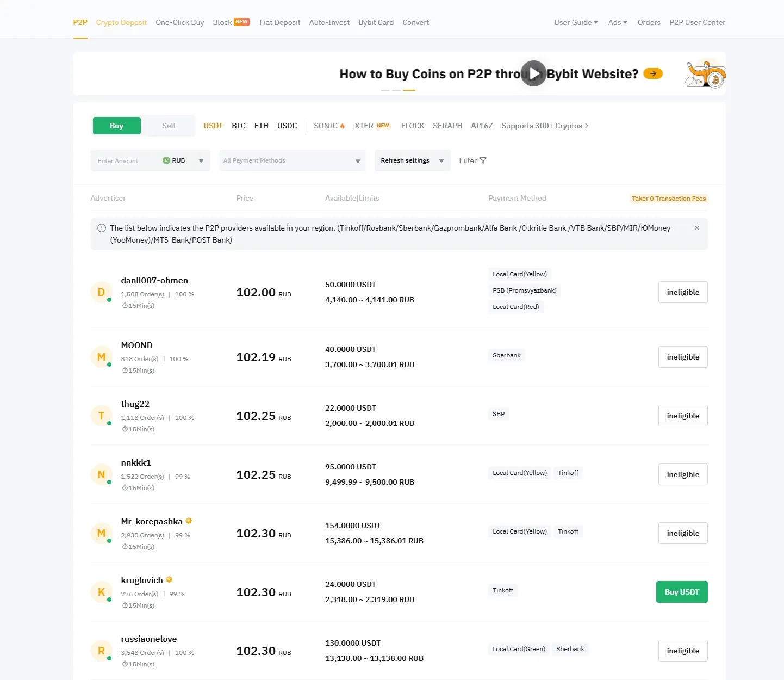Open Crypto Deposit in the top navigation
784x680 pixels.
(x=121, y=22)
